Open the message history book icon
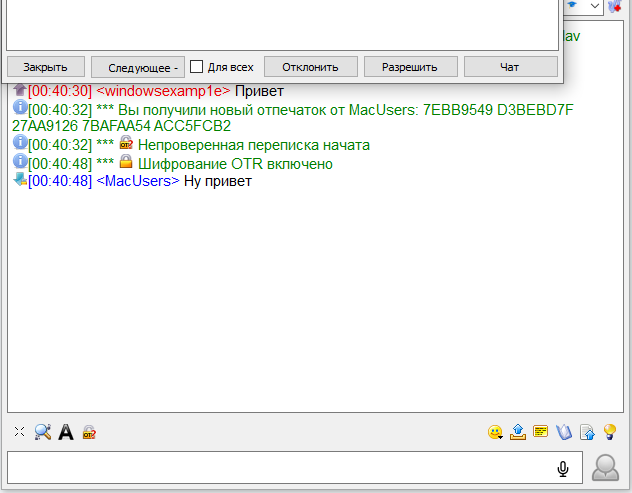The width and height of the screenshot is (632, 493). click(564, 433)
